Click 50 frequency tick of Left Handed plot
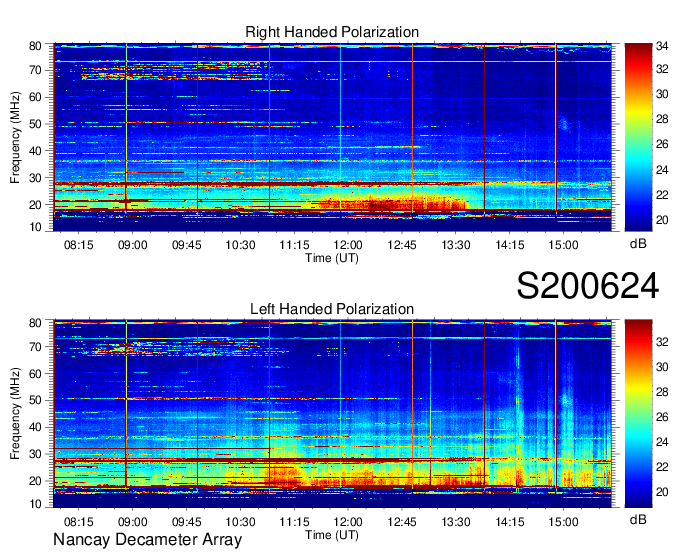The image size is (680, 552). 35,400
